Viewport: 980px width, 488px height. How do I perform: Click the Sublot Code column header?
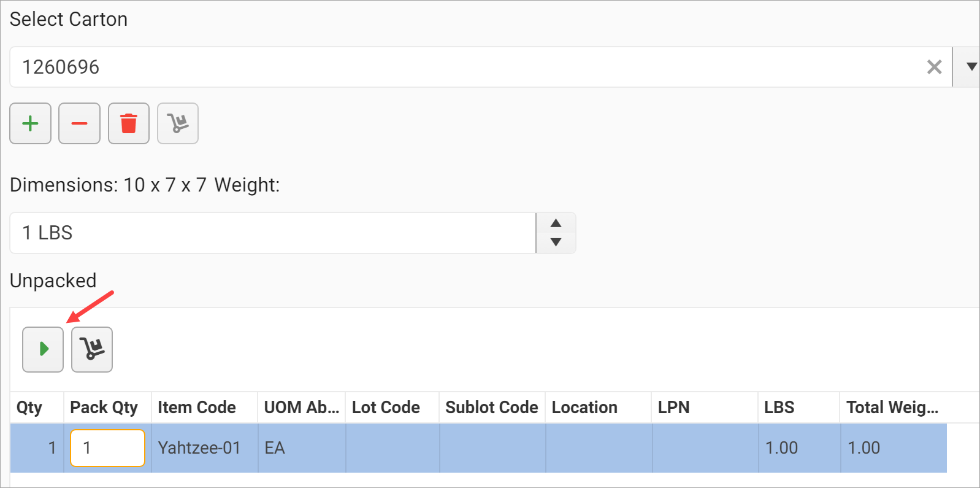pos(492,408)
